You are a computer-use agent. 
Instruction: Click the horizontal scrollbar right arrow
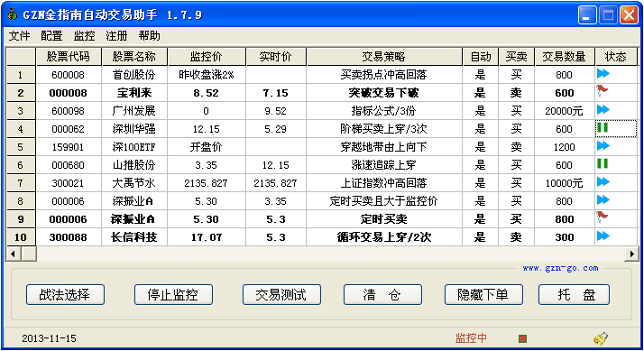click(631, 254)
